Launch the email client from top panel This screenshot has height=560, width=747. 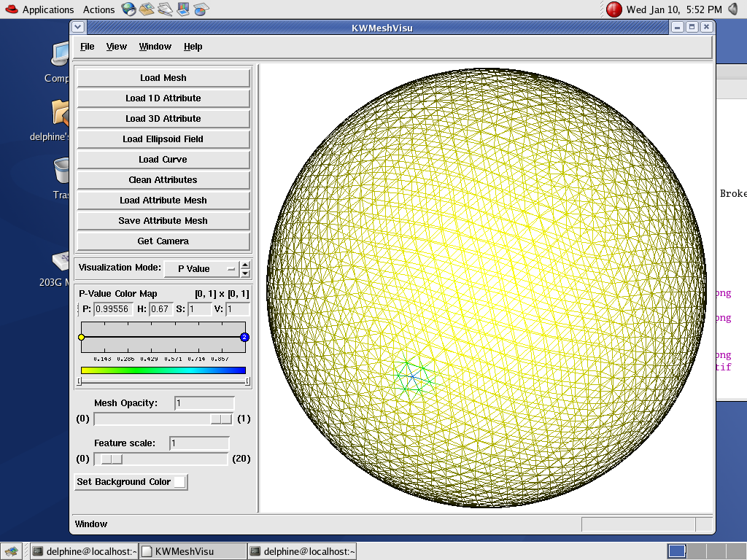pyautogui.click(x=147, y=9)
